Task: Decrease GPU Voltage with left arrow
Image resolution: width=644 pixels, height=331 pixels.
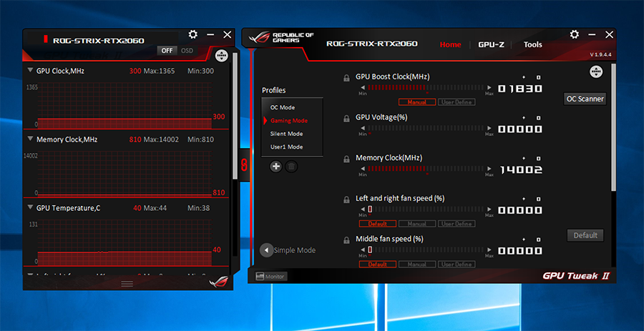Action: point(363,128)
